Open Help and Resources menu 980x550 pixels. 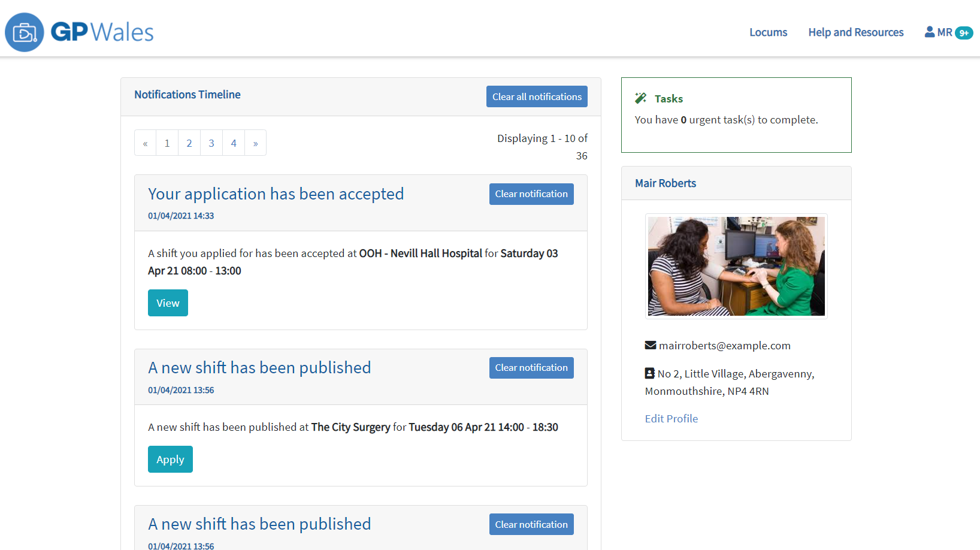(856, 32)
